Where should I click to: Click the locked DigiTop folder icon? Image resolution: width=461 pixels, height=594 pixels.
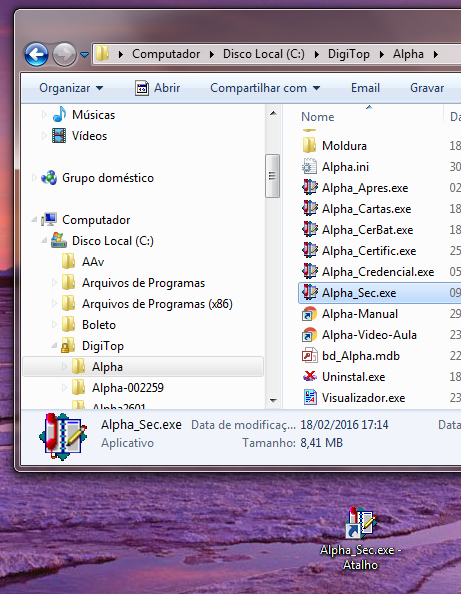(69, 345)
